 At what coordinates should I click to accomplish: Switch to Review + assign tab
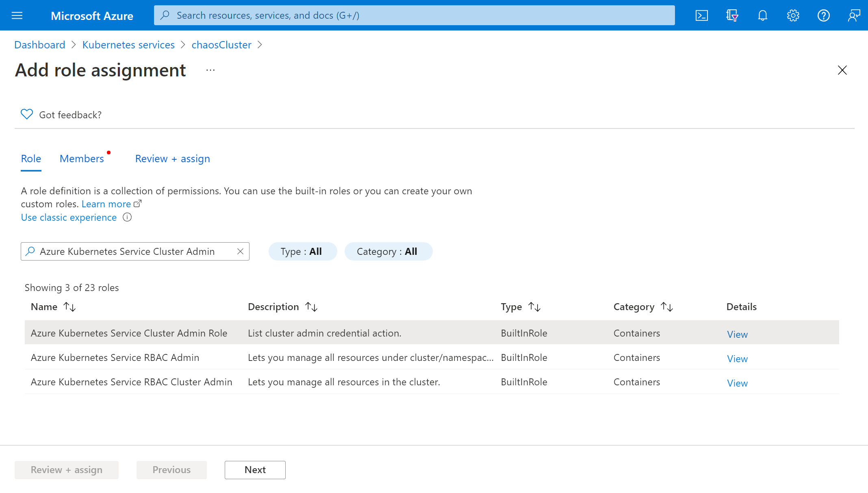click(172, 158)
